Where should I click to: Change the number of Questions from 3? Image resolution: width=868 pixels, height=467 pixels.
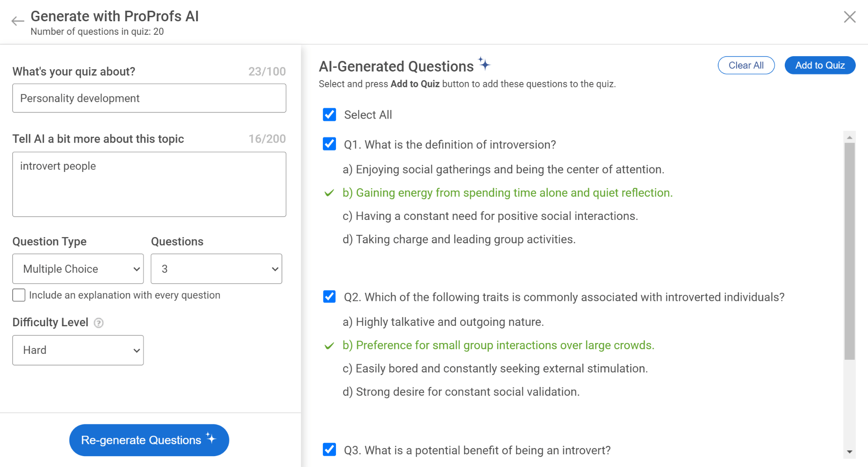click(x=216, y=268)
